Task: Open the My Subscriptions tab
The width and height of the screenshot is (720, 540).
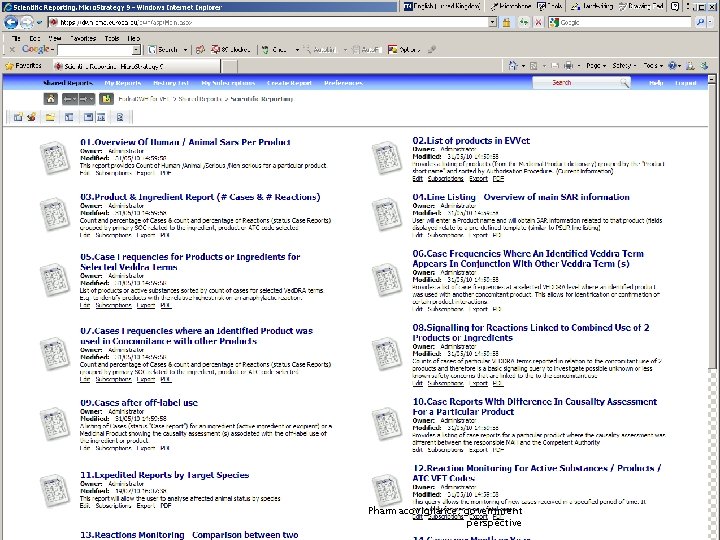Action: point(228,83)
